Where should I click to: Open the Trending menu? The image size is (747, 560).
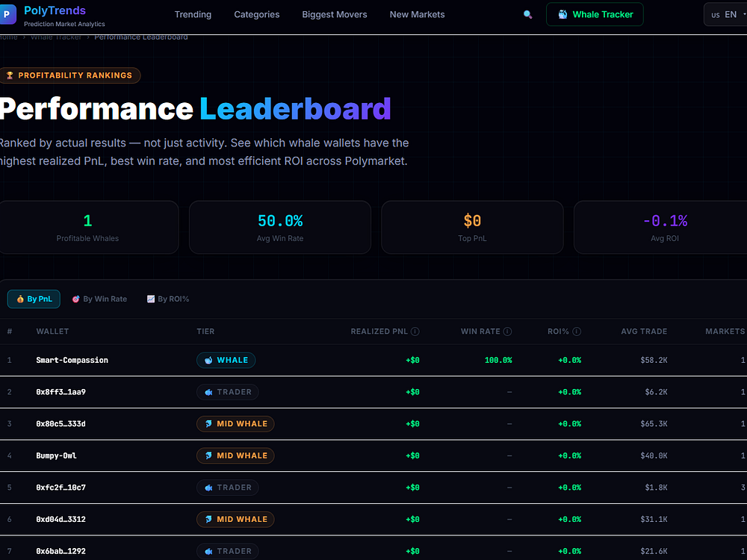tap(193, 14)
